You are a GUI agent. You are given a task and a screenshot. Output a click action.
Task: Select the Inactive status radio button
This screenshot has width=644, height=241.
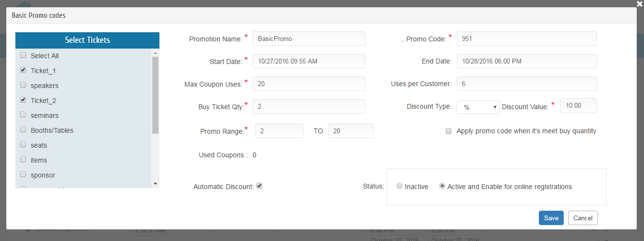[x=400, y=186]
